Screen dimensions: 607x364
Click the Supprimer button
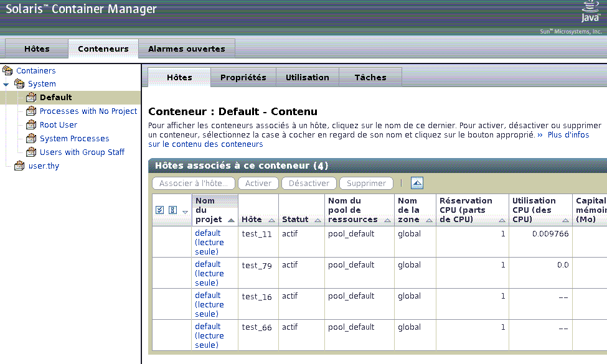pos(366,184)
